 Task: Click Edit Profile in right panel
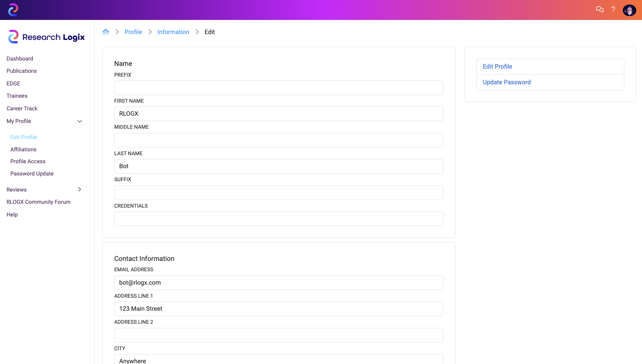pos(550,67)
